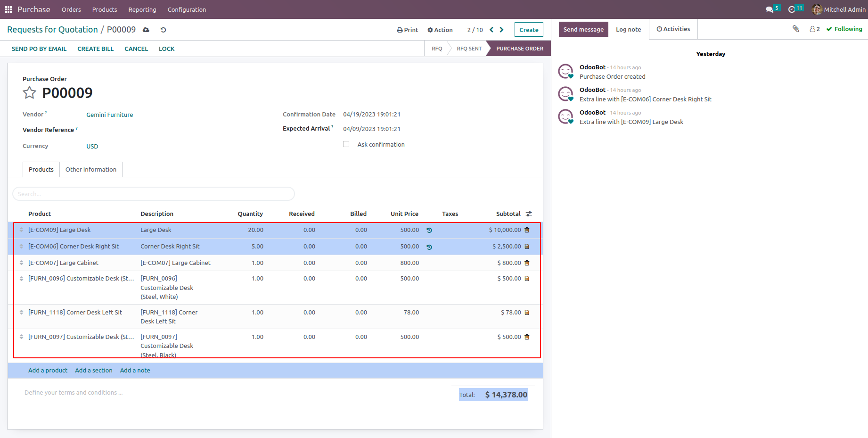Click the CREATE BILL button
868x438 pixels.
click(x=96, y=49)
